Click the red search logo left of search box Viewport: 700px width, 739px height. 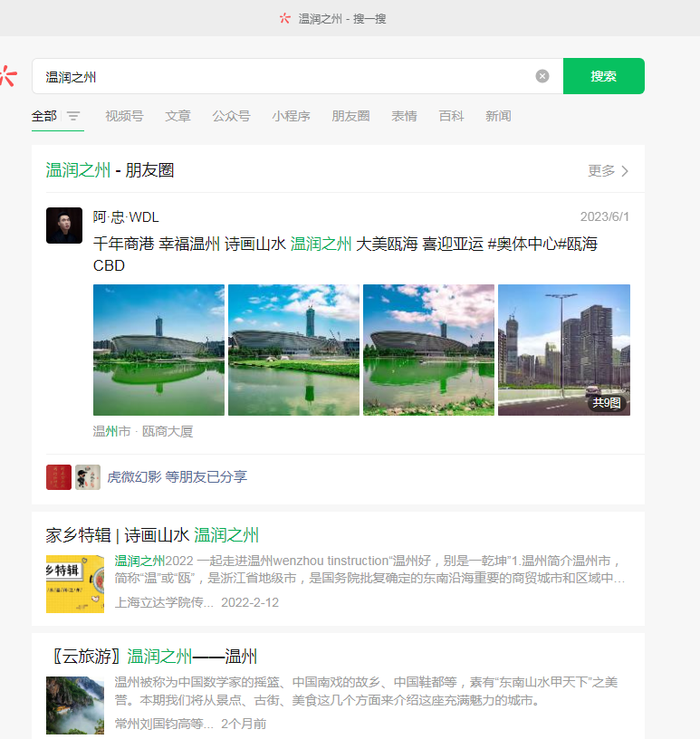[x=8, y=76]
